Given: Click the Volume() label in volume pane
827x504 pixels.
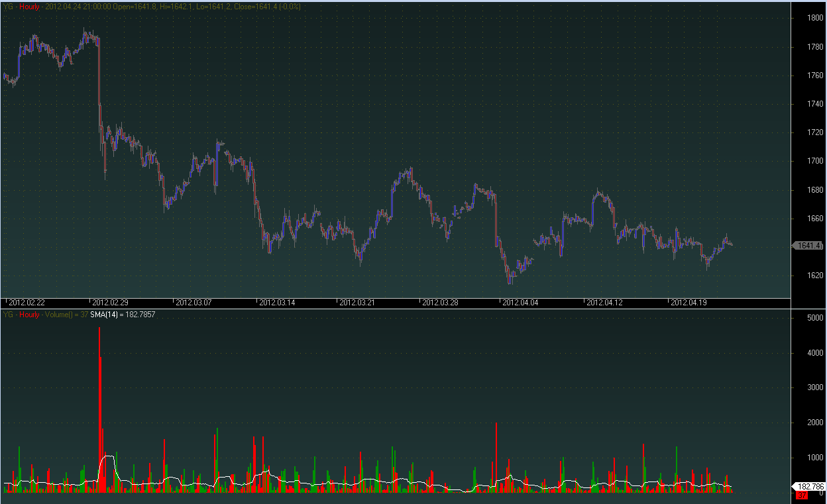Looking at the screenshot, I should (58, 315).
